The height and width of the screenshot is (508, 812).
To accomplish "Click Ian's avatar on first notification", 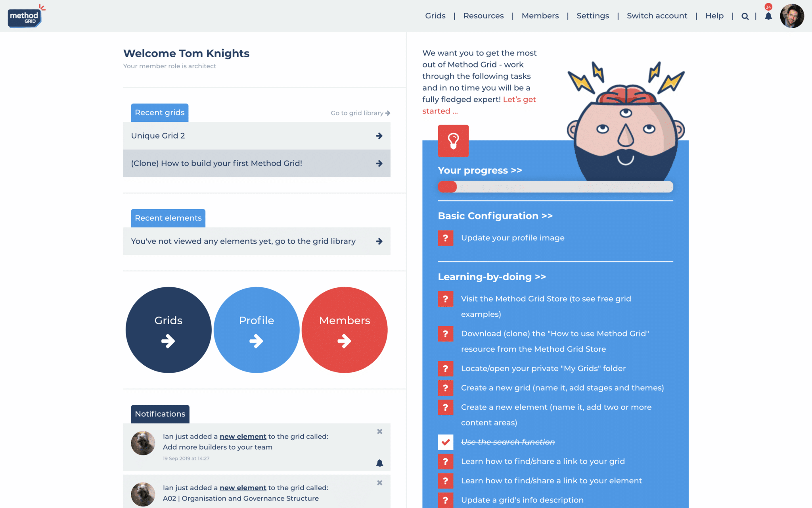I will click(143, 443).
